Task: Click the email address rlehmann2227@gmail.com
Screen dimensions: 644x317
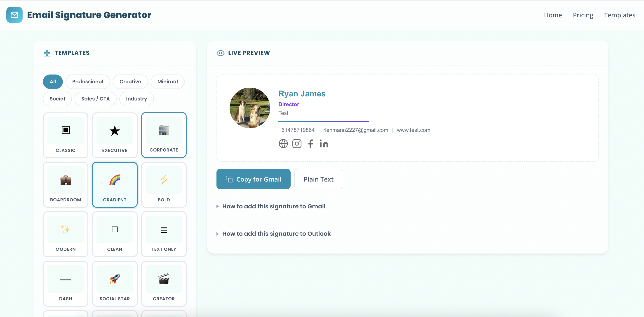Action: (355, 130)
